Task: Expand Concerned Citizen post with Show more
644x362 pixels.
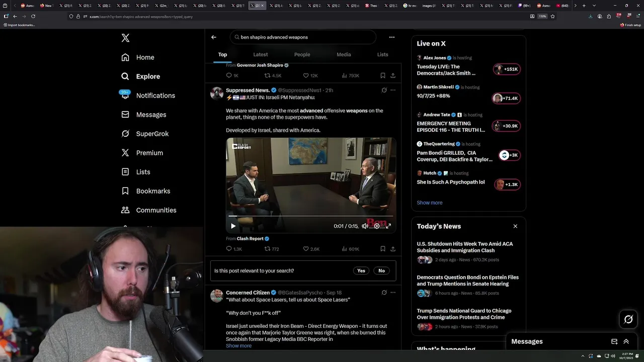Action: tap(238, 346)
